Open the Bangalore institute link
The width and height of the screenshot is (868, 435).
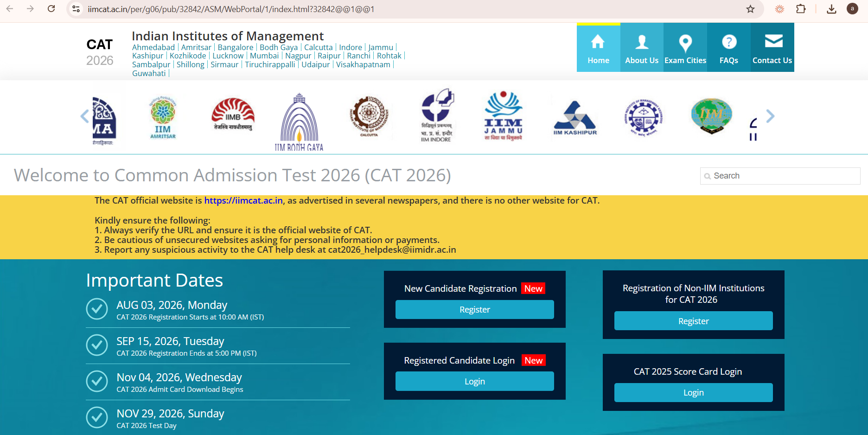pyautogui.click(x=236, y=47)
